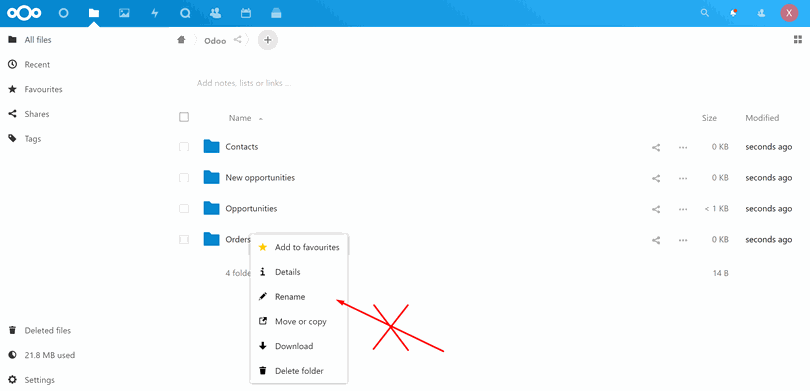The image size is (810, 391).
Task: Open actions menu for Opportunities folder
Action: [x=683, y=209]
